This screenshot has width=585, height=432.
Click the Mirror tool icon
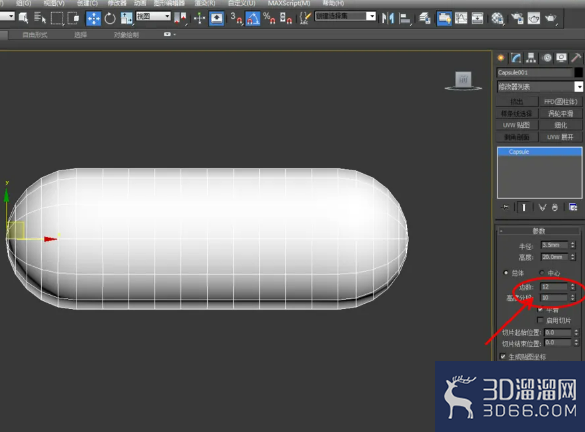(x=388, y=18)
